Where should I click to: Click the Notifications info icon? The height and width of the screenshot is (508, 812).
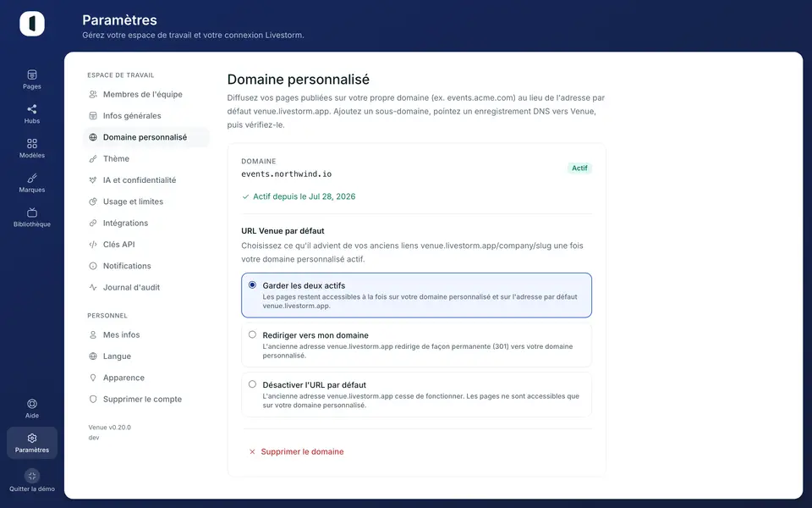(x=93, y=266)
